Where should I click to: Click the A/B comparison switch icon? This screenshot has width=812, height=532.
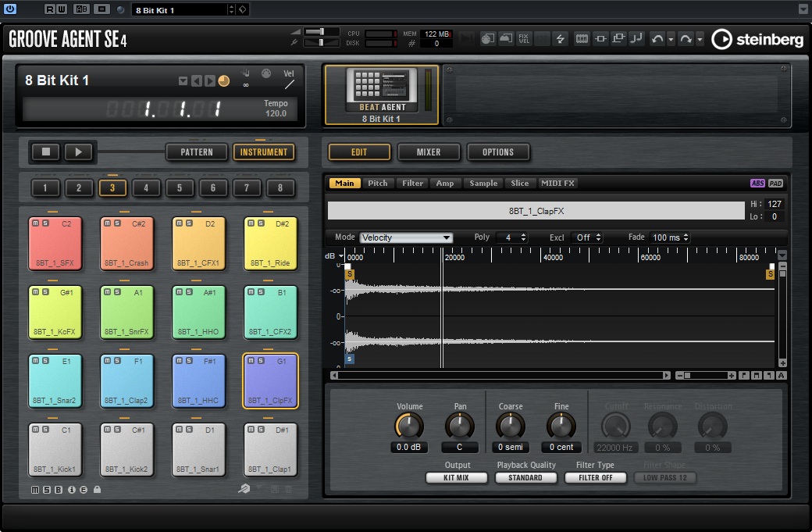click(81, 9)
